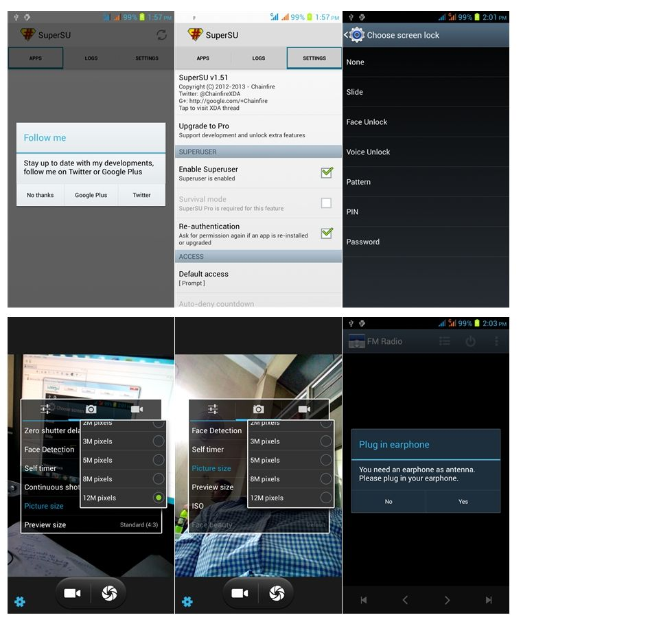This screenshot has width=672, height=624.
Task: Tap shutter button in camera view with checkered shirt
Action: 277,593
